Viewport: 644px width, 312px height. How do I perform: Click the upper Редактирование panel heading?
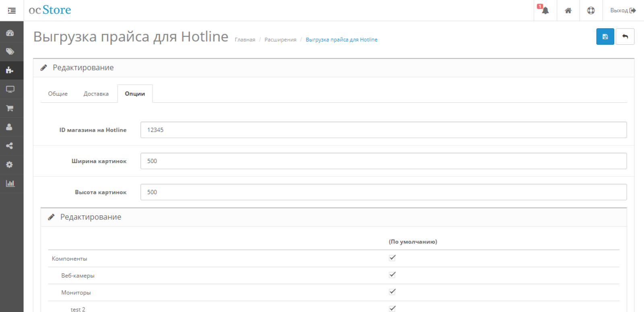[83, 68]
